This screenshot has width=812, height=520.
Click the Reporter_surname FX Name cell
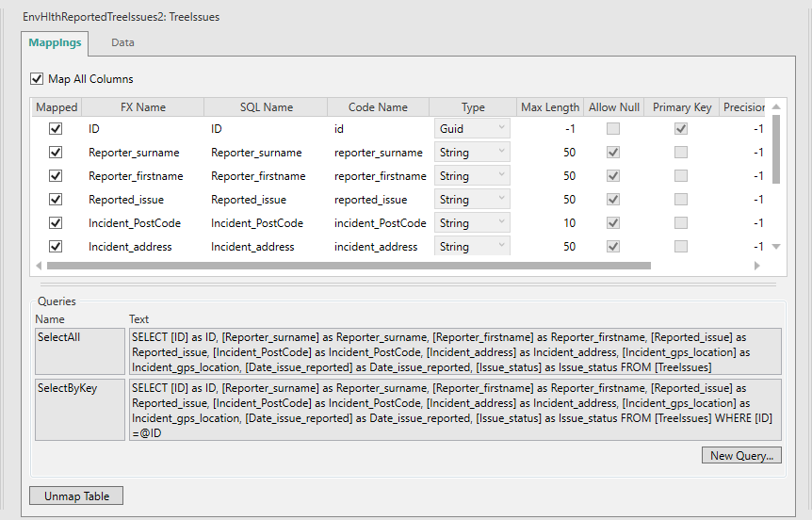pos(134,153)
